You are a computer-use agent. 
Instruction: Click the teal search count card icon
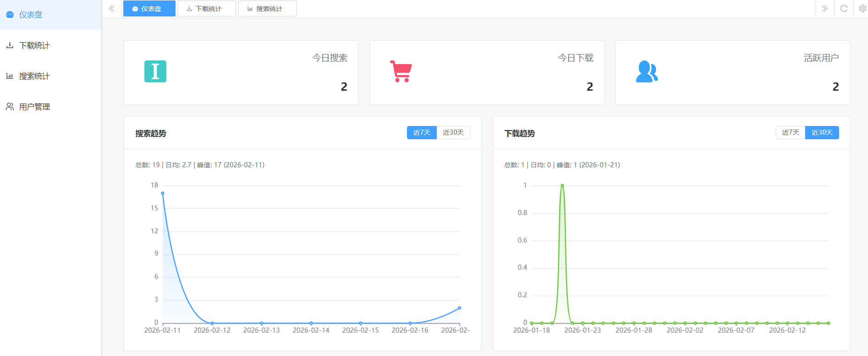(155, 71)
